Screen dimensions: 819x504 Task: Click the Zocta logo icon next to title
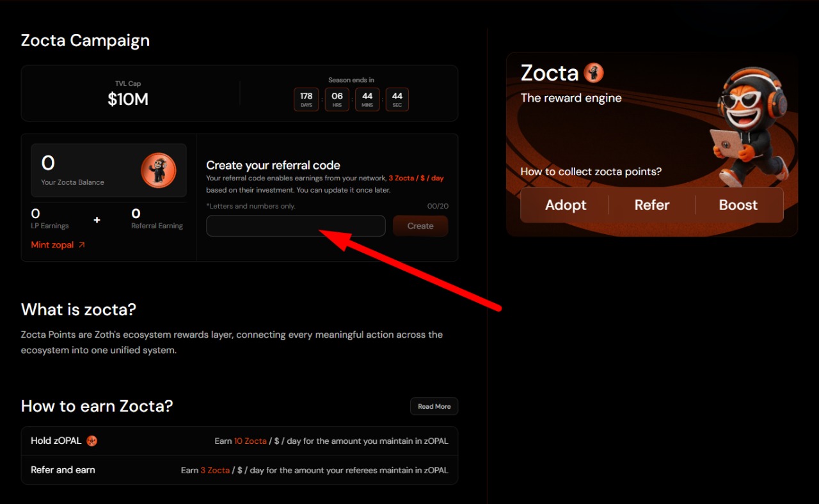click(594, 73)
